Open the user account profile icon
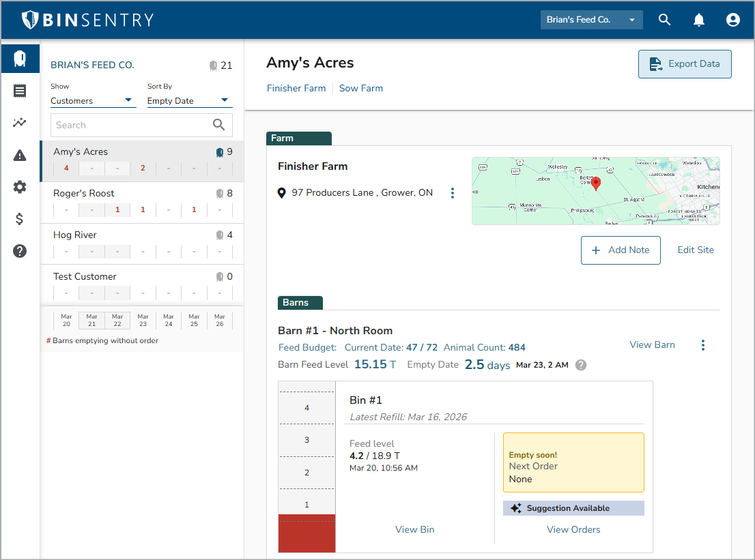This screenshot has height=560, width=755. coord(732,20)
